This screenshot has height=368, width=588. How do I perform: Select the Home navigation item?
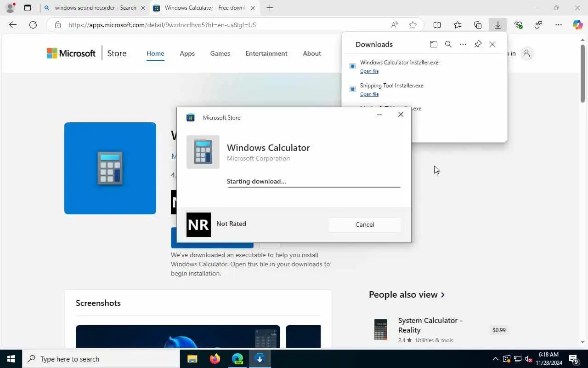(155, 53)
